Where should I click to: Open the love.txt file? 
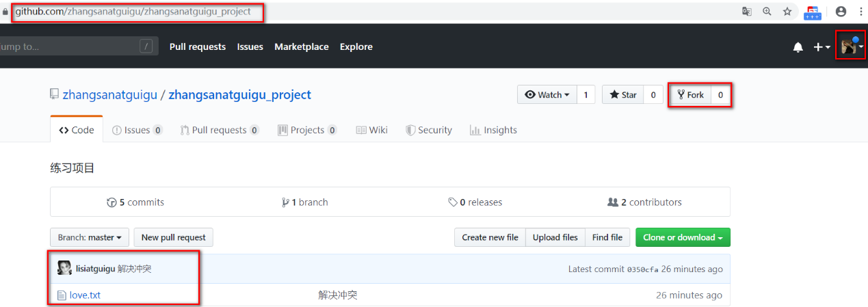pos(85,295)
